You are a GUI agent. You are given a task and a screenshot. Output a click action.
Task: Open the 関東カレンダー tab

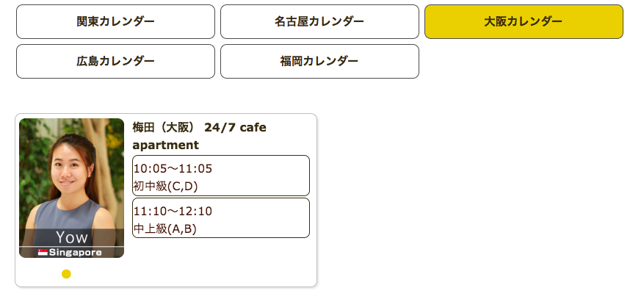click(115, 21)
